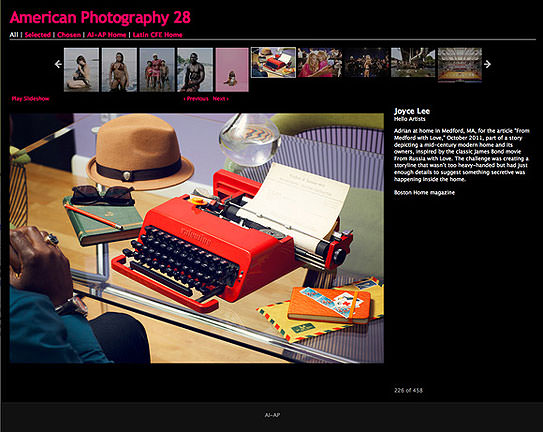Go to Latin CFE Home
Screen dimensions: 543x432
click(x=158, y=35)
